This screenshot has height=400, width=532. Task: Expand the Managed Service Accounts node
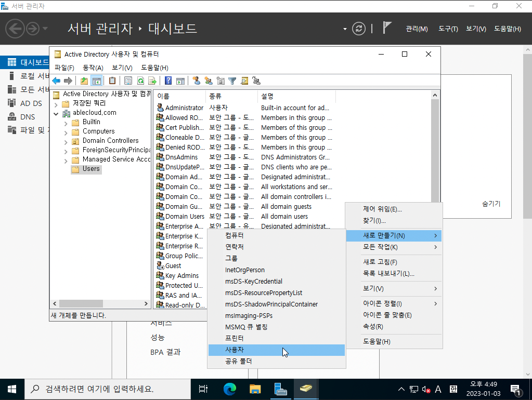click(66, 162)
